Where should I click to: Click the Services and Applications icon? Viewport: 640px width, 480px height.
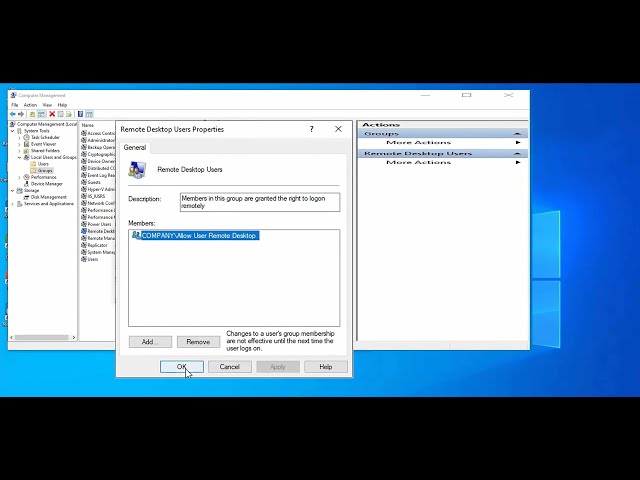click(x=20, y=204)
